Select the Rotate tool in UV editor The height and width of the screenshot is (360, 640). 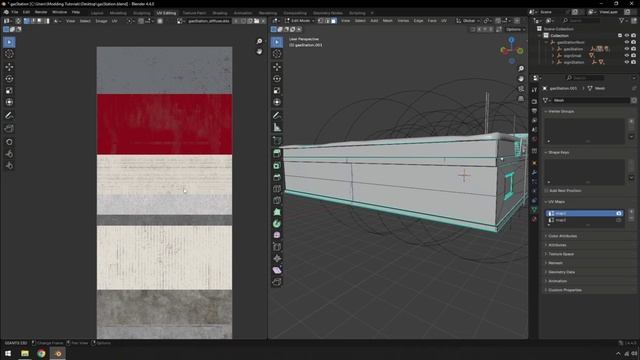[9, 79]
